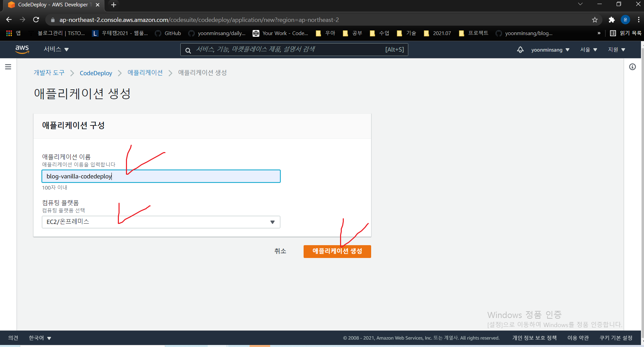The height and width of the screenshot is (347, 644).
Task: Open the 쿠키 기본 설정 link
Action: [616, 338]
